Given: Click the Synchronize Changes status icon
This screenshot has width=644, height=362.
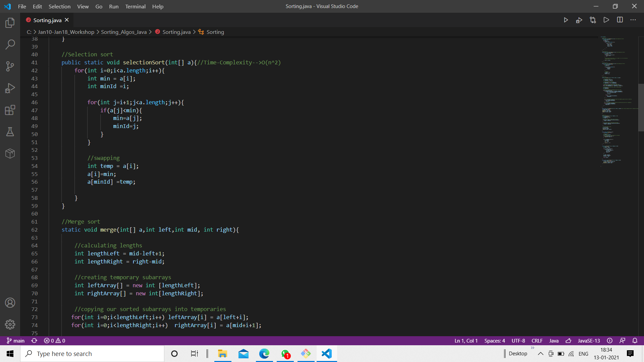Looking at the screenshot, I should point(34,341).
